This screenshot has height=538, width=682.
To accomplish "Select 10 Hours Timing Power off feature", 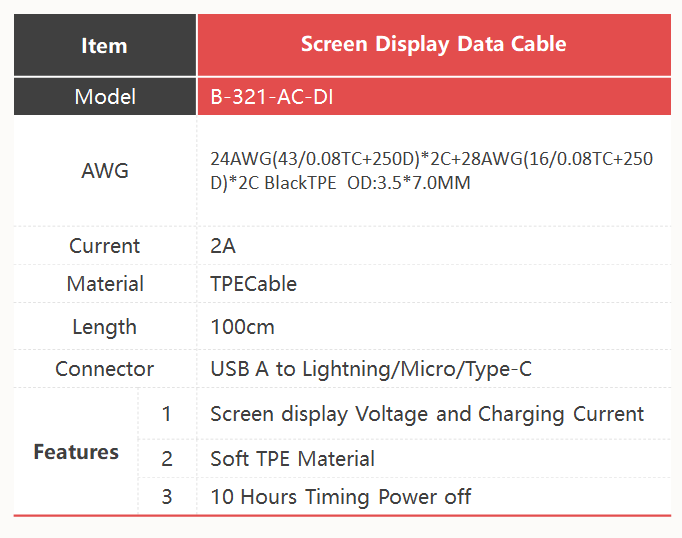I will pos(341,497).
